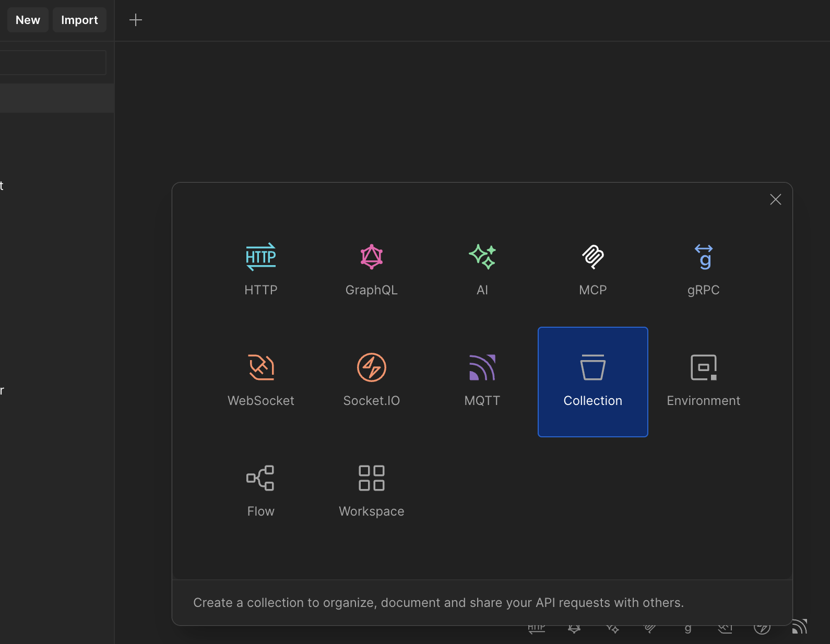Click the AI sparkle shortcut icon behind the dialog
The height and width of the screenshot is (644, 830).
[x=612, y=628]
